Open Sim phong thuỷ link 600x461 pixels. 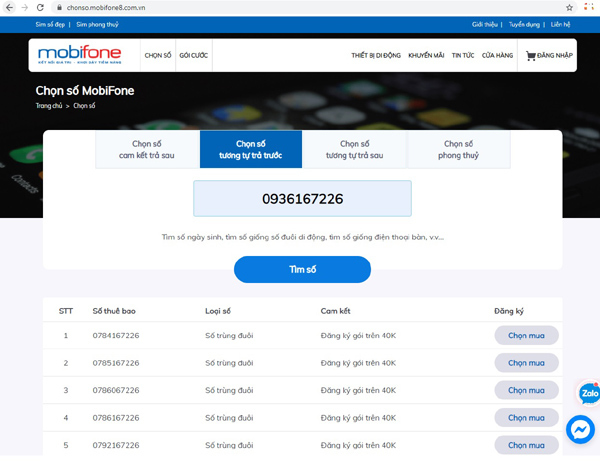tap(97, 24)
